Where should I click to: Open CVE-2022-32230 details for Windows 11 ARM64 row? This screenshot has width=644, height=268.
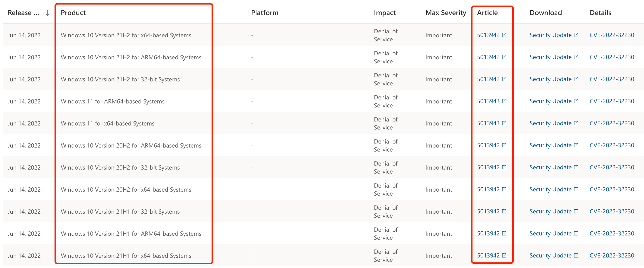click(612, 101)
